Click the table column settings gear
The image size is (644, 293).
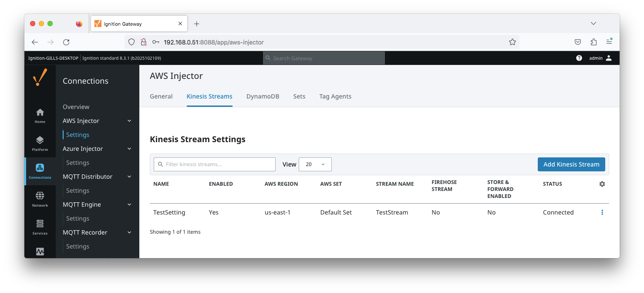tap(602, 184)
